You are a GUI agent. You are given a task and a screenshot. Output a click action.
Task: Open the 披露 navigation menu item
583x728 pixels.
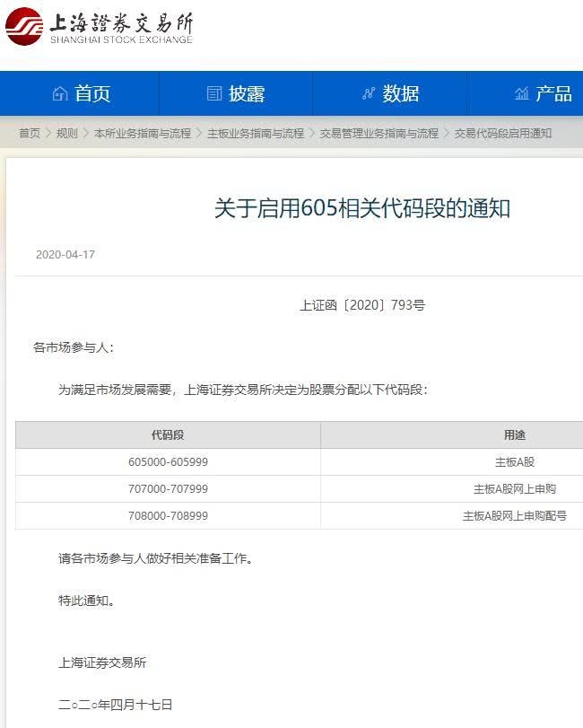[x=247, y=93]
